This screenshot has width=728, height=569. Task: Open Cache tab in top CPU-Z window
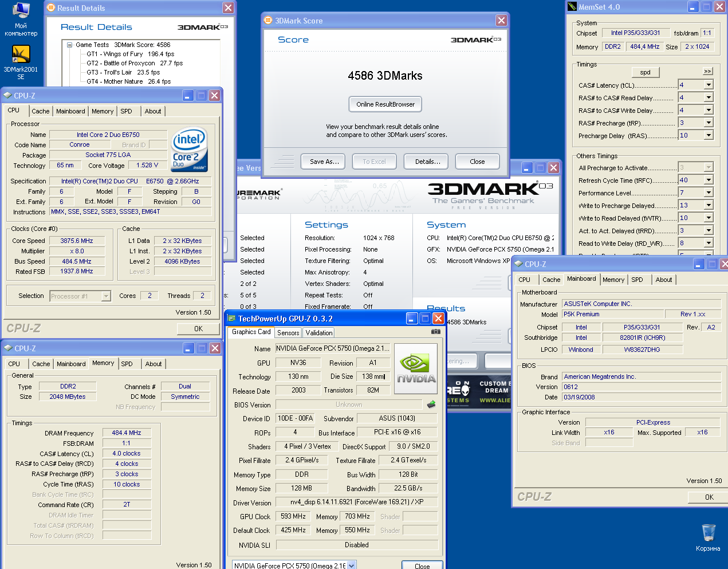(x=41, y=111)
